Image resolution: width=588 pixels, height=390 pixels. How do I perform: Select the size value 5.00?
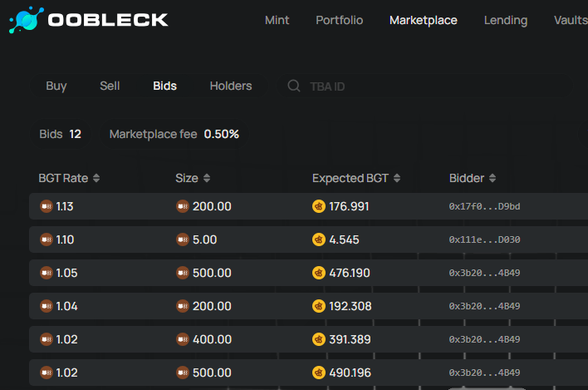coord(205,239)
